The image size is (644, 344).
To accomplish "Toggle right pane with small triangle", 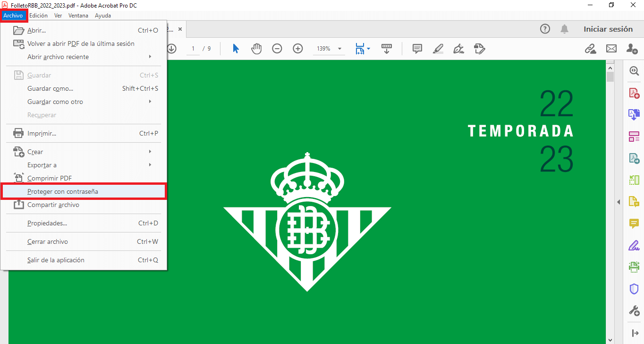I will 619,202.
